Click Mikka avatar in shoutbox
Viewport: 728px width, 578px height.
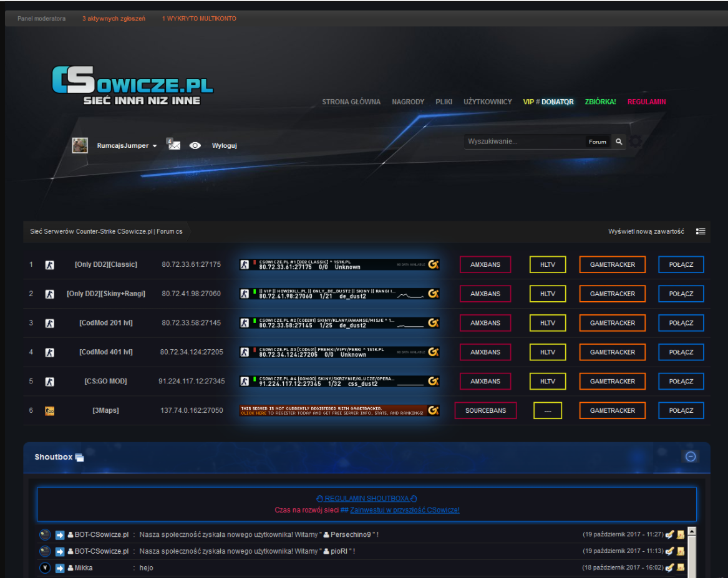point(44,568)
